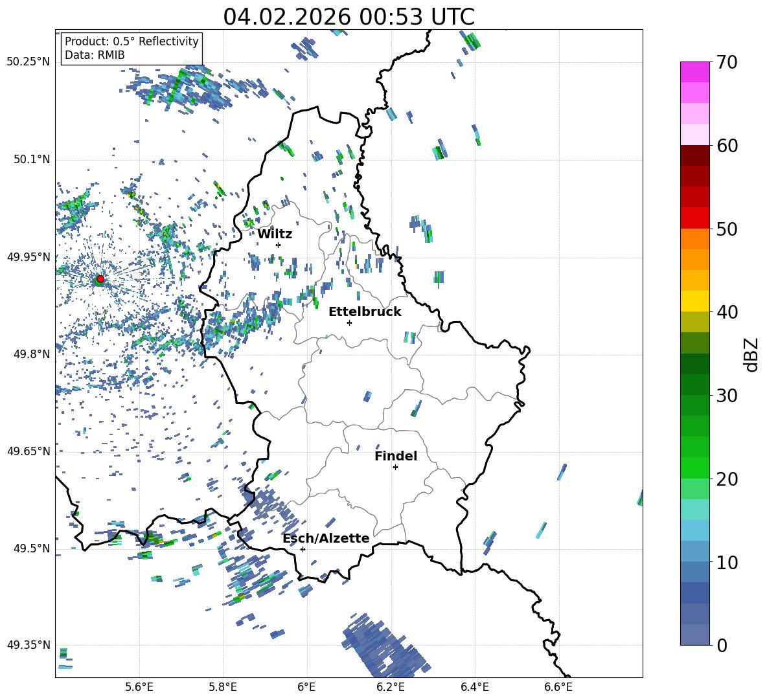This screenshot has height=700, width=767.
Task: Click the 49.8°N latitude label
Action: click(x=31, y=354)
